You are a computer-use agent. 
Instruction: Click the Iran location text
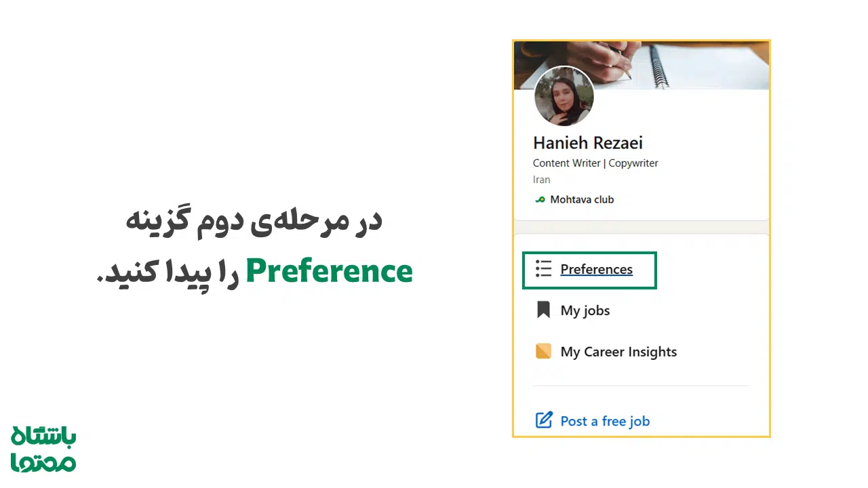541,180
